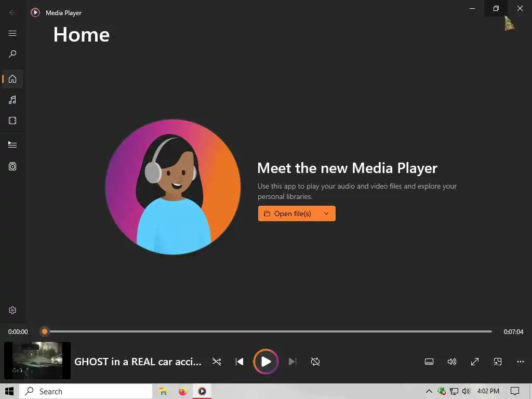Screen dimensions: 532x399
Task: Expand the Open file(s) dropdown arrow
Action: click(x=326, y=214)
